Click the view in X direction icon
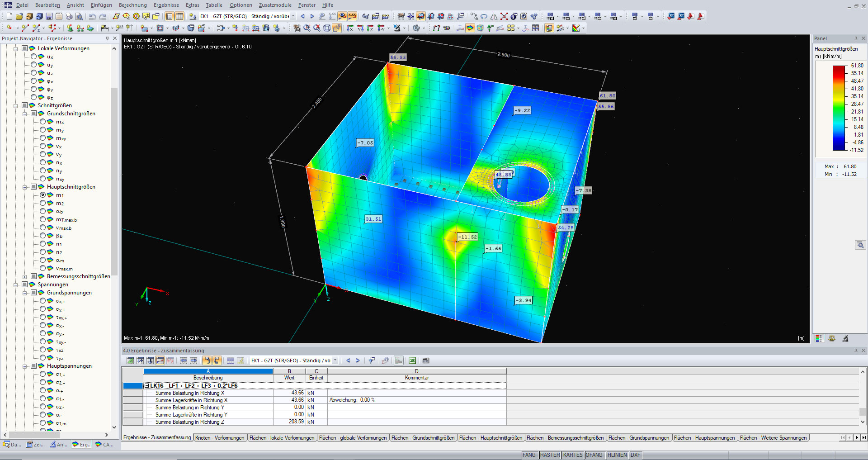Viewport: 868px width, 460px height. [350, 28]
